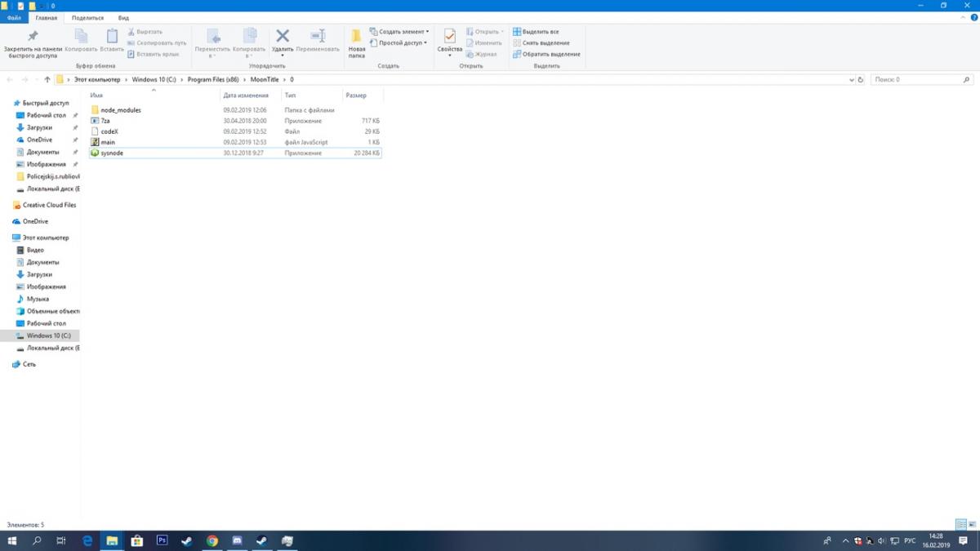The image size is (980, 551).
Task: Click the Delete (Удалить) red X icon
Action: 283,37
